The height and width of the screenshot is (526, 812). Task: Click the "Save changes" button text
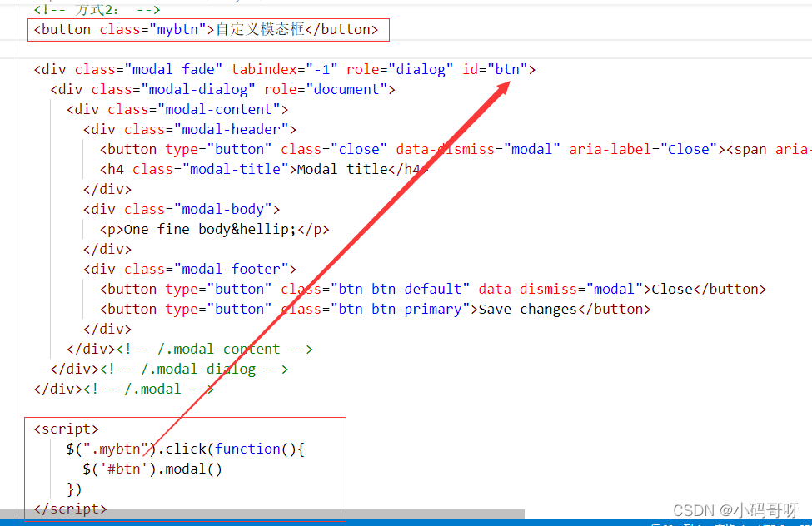(528, 309)
